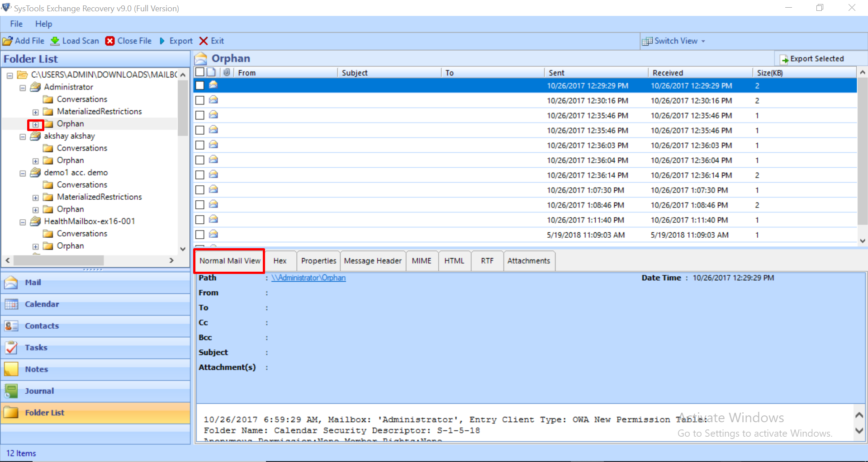
Task: Sort messages by Size(KB) column
Action: 804,73
